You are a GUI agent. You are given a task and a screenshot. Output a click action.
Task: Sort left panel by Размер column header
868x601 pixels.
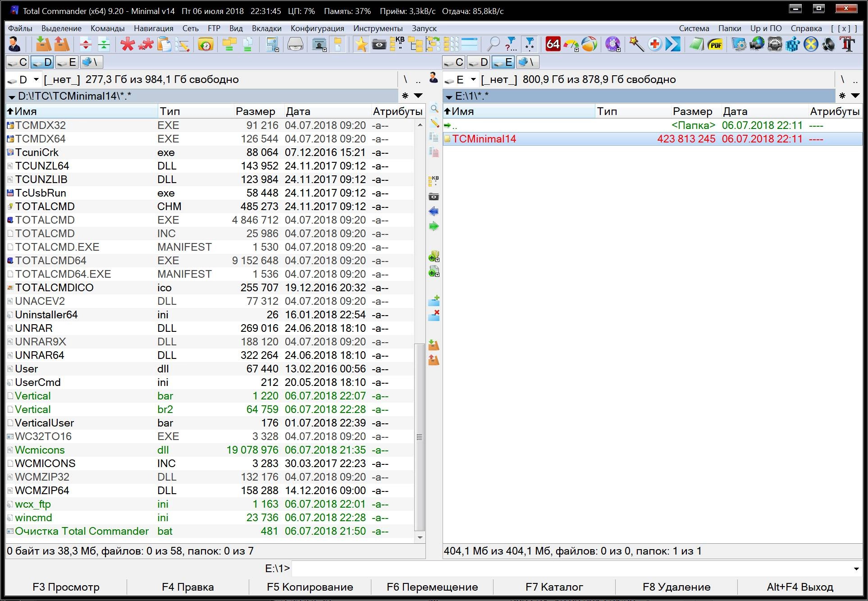pos(256,111)
